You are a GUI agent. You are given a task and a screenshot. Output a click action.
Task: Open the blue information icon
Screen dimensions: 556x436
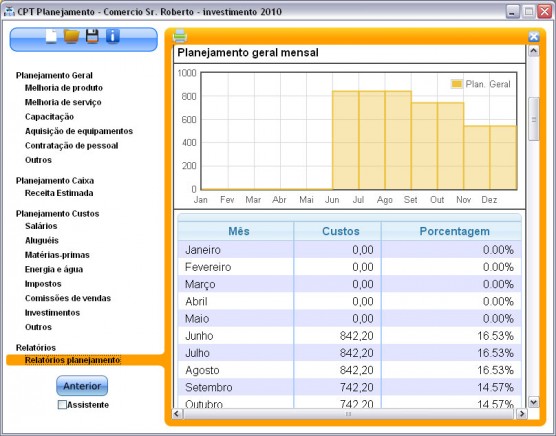coord(112,36)
